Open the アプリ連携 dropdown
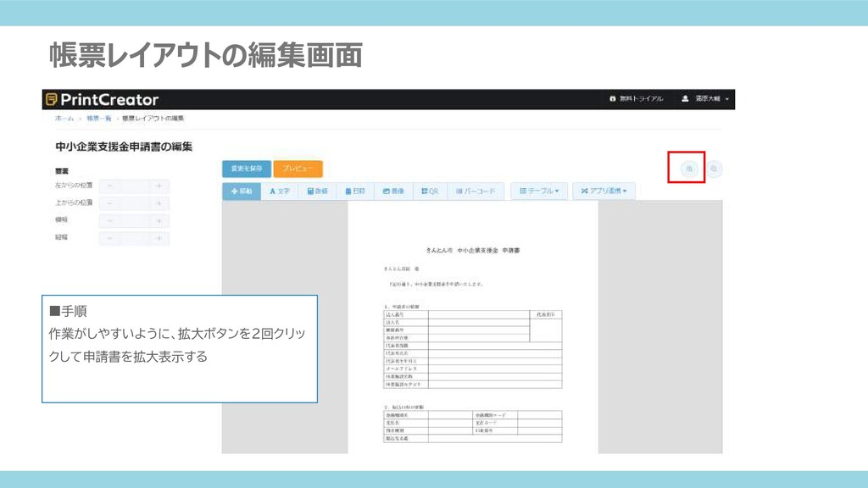The width and height of the screenshot is (868, 488). click(x=604, y=191)
